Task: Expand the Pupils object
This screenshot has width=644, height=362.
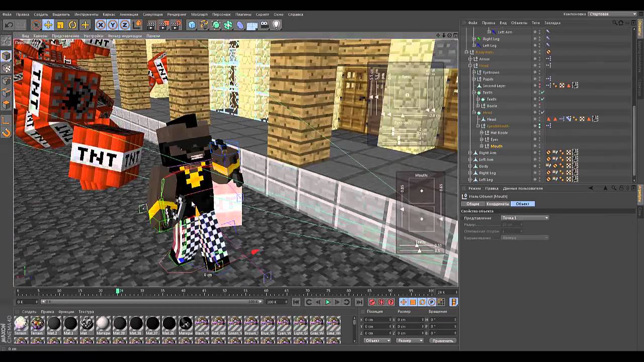Action: click(x=474, y=79)
